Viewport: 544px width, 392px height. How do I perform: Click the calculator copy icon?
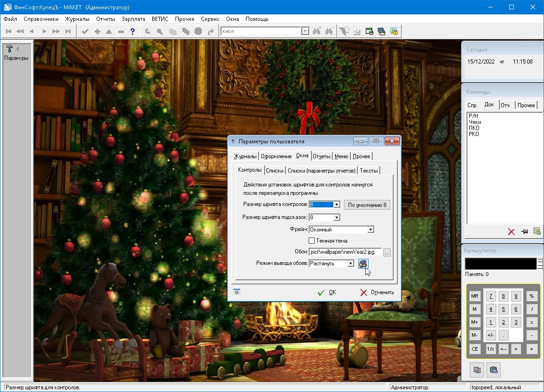click(476, 370)
